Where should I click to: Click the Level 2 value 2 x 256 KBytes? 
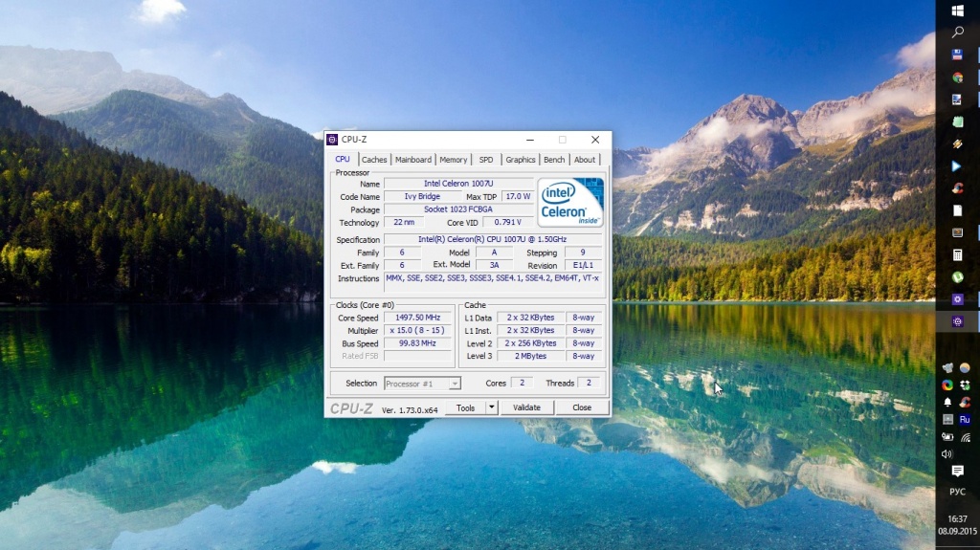(530, 343)
